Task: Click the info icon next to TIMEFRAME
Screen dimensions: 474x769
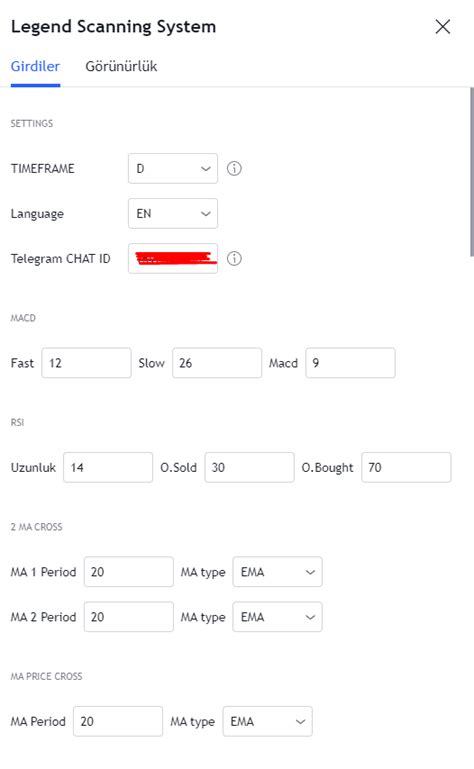Action: (234, 169)
